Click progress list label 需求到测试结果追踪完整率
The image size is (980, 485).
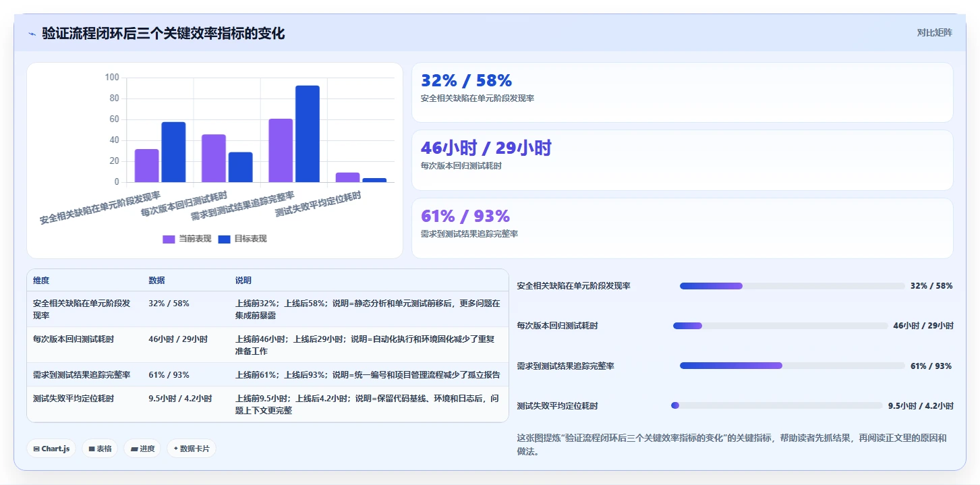pos(566,366)
